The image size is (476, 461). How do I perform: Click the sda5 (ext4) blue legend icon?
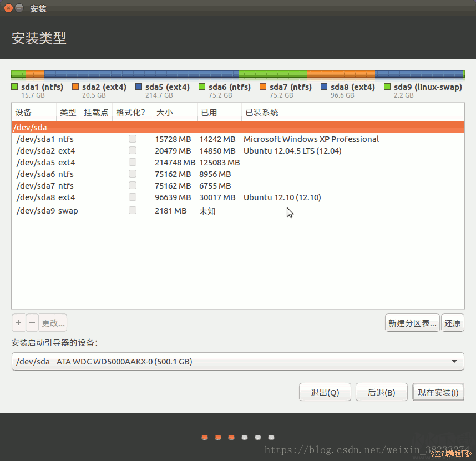(139, 87)
